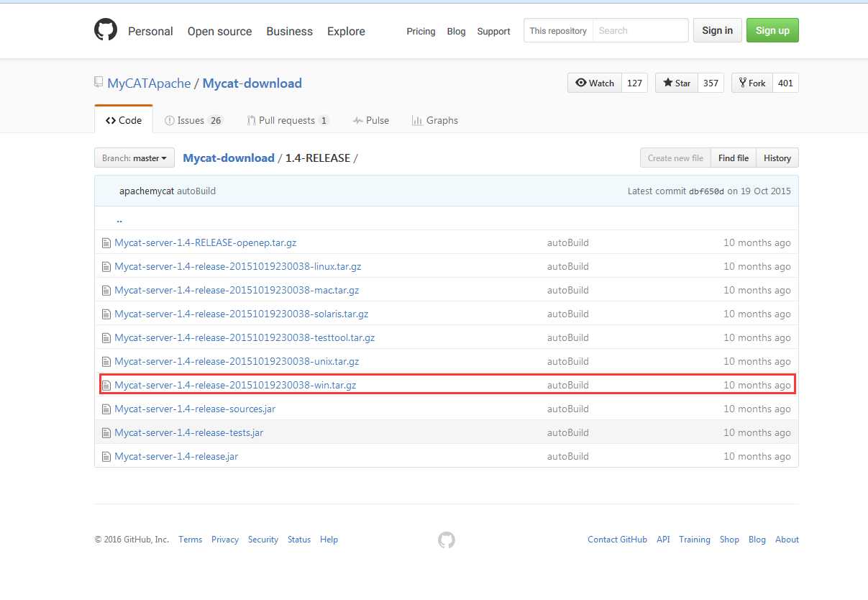Click the footer GitHub logo icon
The image size is (868, 600).
447,540
